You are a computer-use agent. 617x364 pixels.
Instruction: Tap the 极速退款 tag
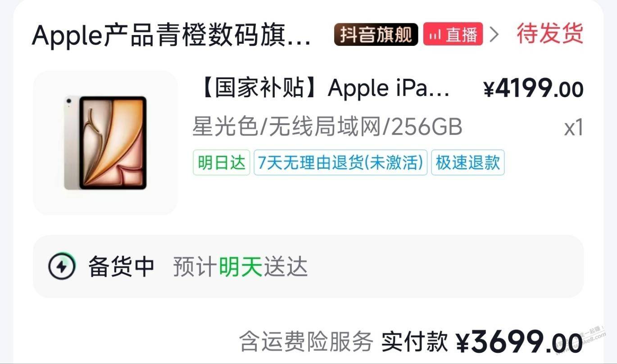click(x=468, y=162)
